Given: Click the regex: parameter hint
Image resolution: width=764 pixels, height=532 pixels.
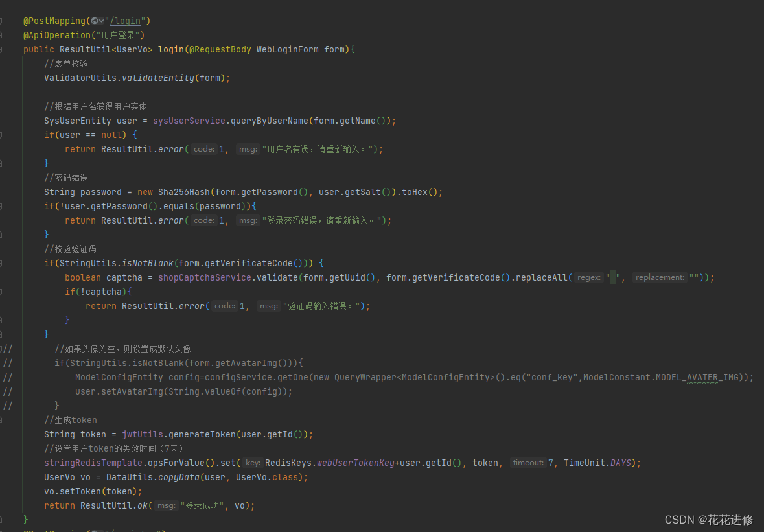Looking at the screenshot, I should 589,277.
